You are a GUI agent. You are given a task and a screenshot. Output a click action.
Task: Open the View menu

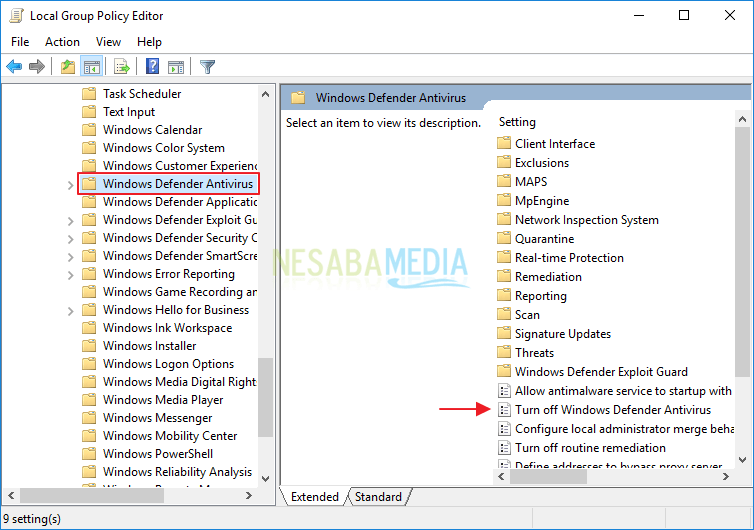(x=108, y=42)
